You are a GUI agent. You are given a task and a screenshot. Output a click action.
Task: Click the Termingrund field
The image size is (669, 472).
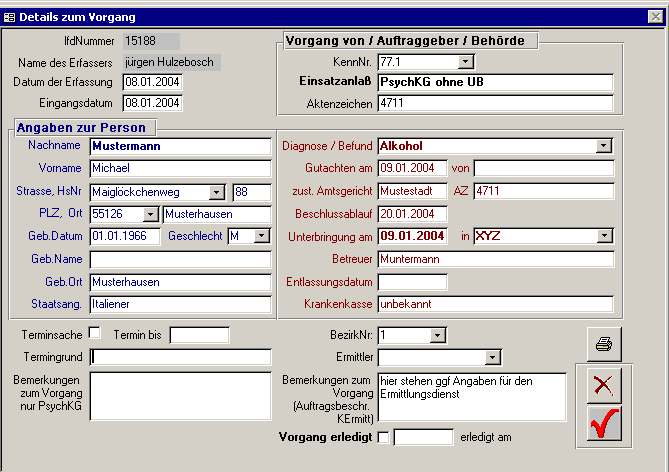click(180, 357)
